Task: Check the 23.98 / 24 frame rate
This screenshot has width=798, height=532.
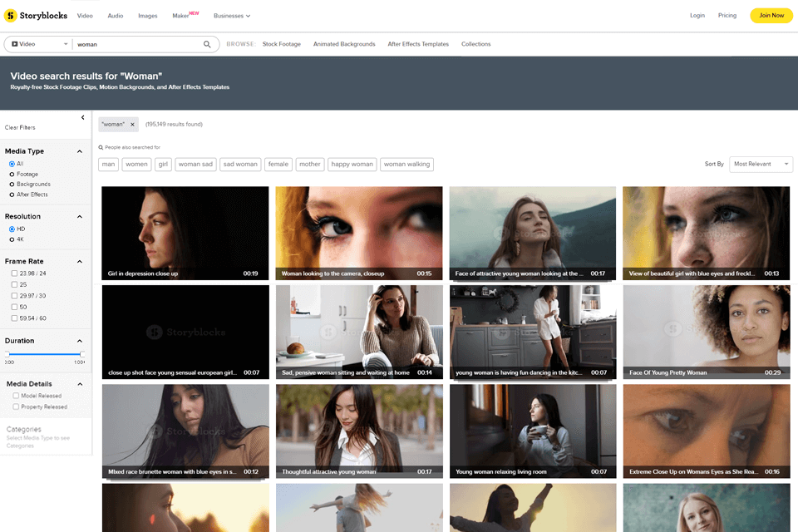Action: 14,273
